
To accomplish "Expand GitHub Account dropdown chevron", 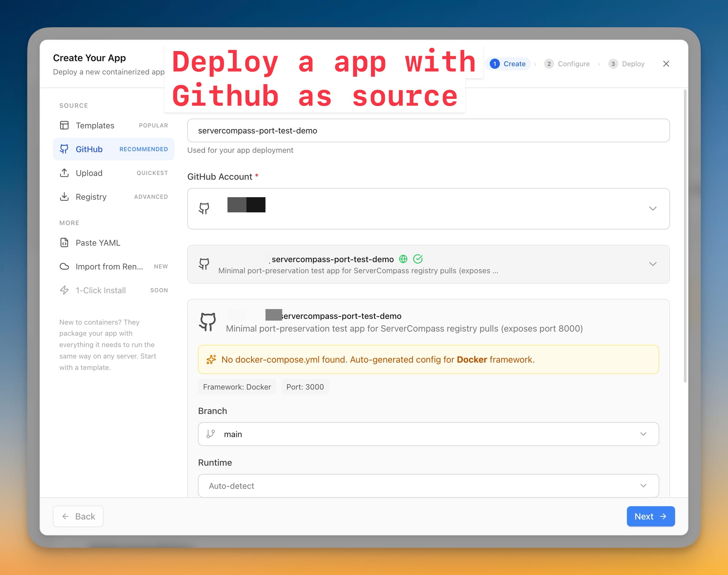I will pyautogui.click(x=653, y=209).
